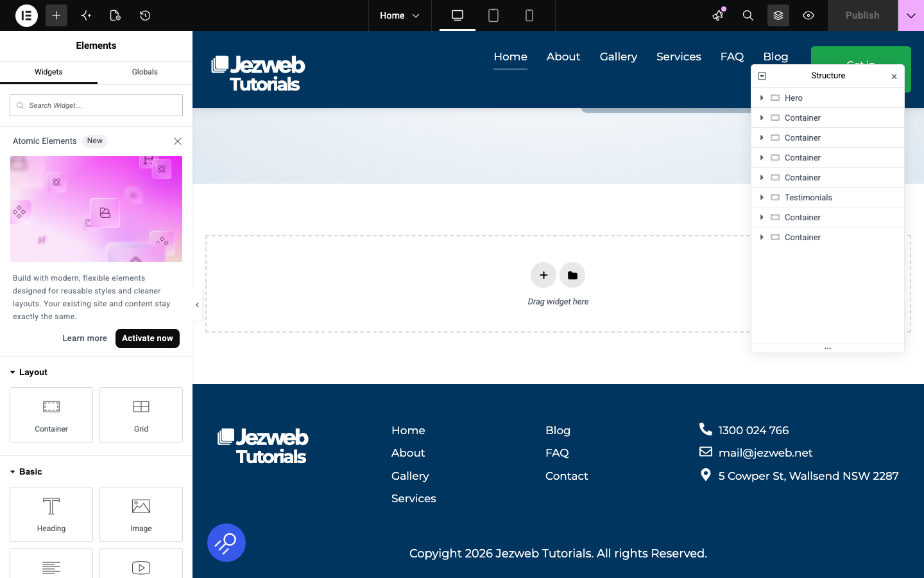Open the footer Services link
The height and width of the screenshot is (578, 924).
(x=414, y=498)
